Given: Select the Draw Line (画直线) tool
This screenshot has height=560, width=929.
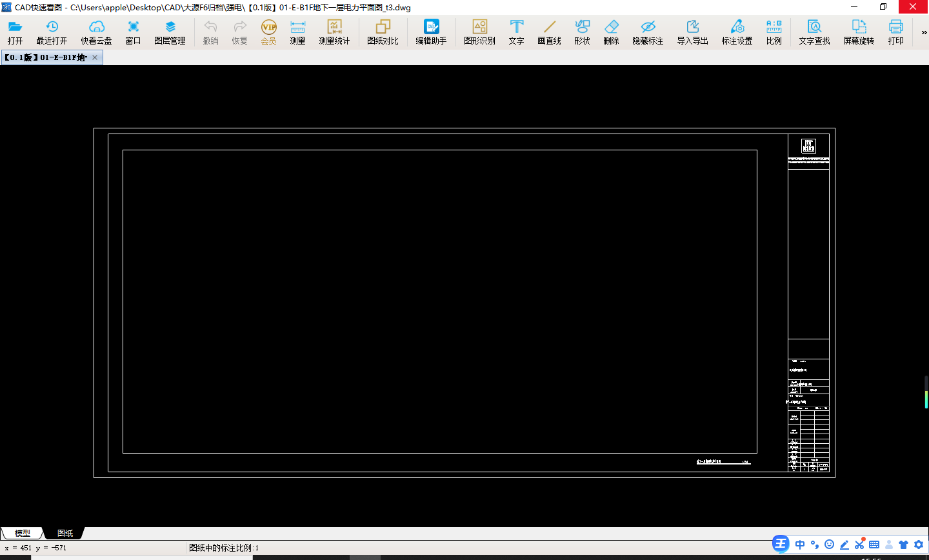Looking at the screenshot, I should [549, 32].
